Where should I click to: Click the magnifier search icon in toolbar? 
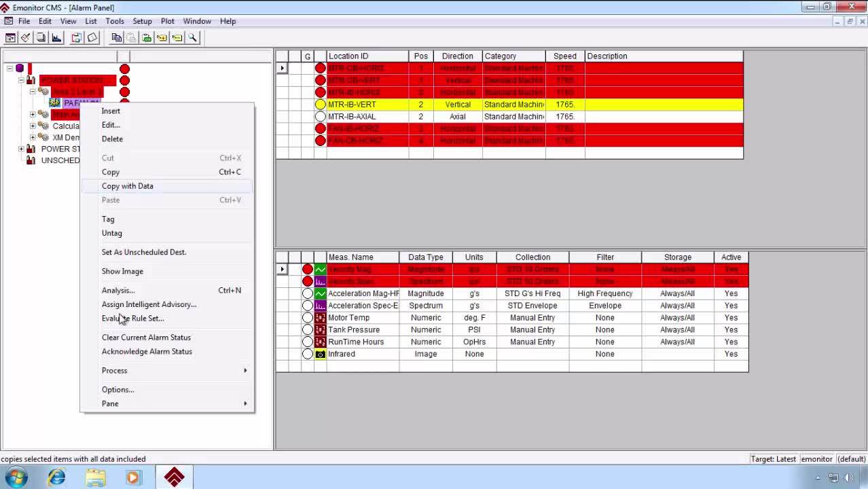coord(193,38)
